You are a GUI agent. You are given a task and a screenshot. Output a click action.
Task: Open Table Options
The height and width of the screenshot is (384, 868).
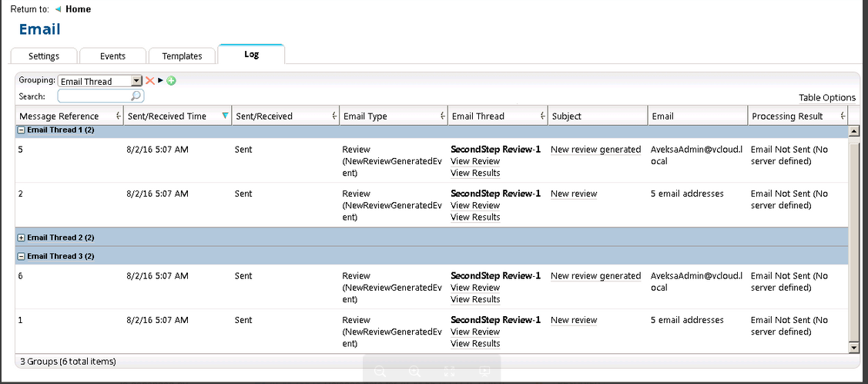[x=826, y=98]
